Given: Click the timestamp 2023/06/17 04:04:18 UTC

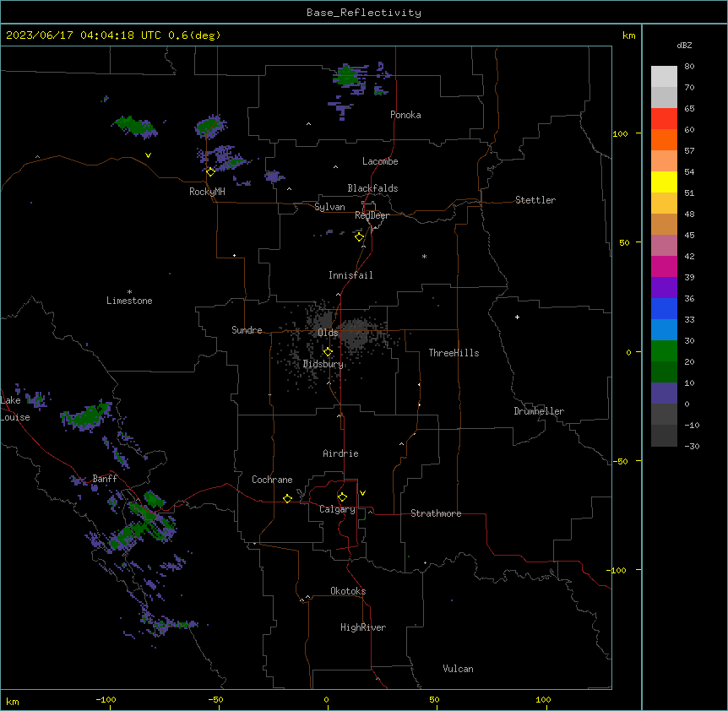Looking at the screenshot, I should (x=84, y=35).
